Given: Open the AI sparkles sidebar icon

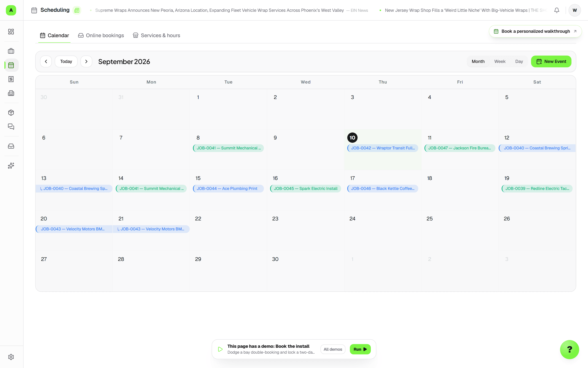Looking at the screenshot, I should click(x=11, y=165).
